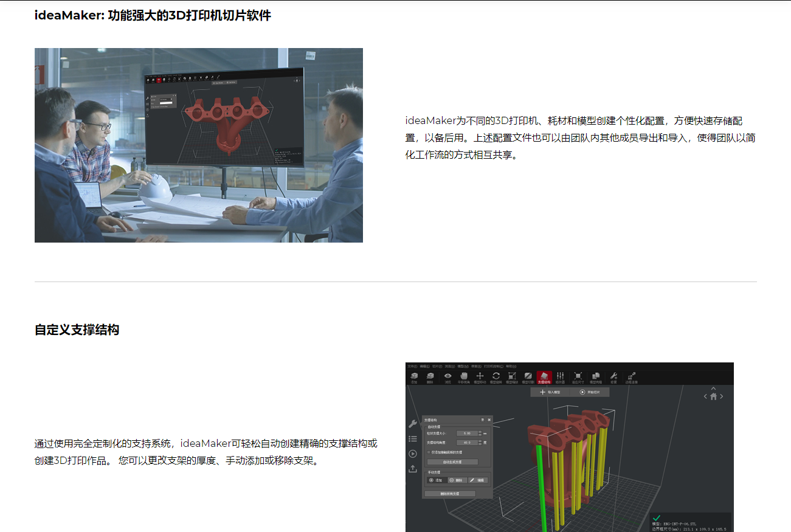Screen dimensions: 791x532
Task: Click the paragraph starting '通过使用完全定制化的支持系统'
Action: (206, 452)
